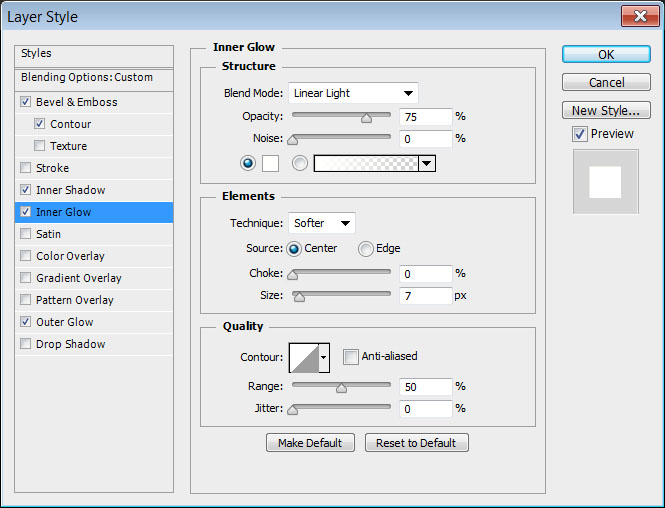This screenshot has height=508, width=665.
Task: Enable the Stroke effect checkbox
Action: coord(25,168)
